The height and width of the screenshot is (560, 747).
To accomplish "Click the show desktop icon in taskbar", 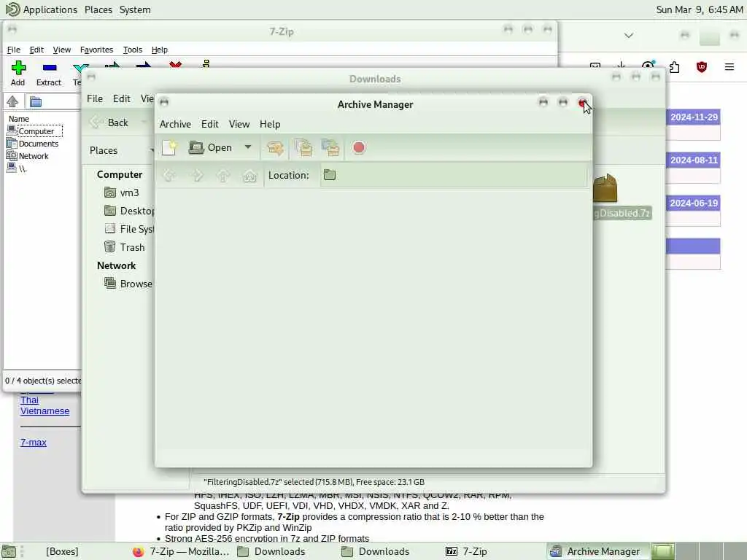I will [9, 551].
